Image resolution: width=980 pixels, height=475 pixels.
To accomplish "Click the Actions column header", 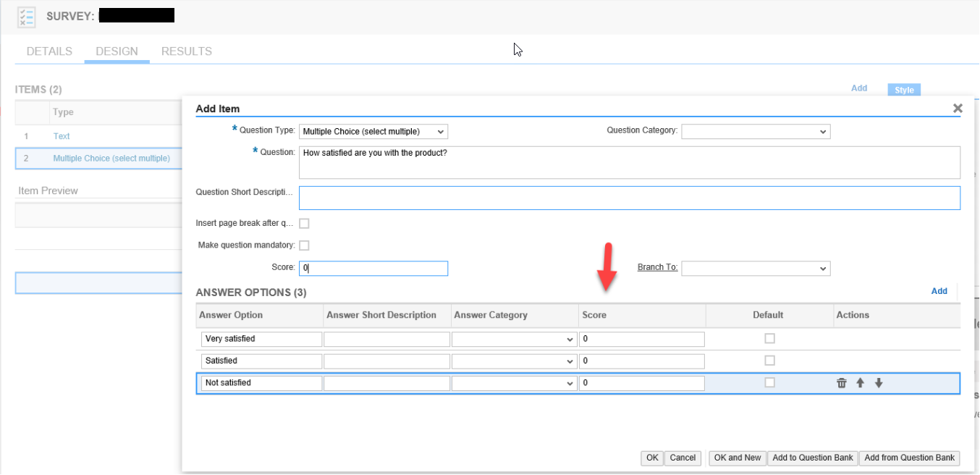I will (x=853, y=315).
